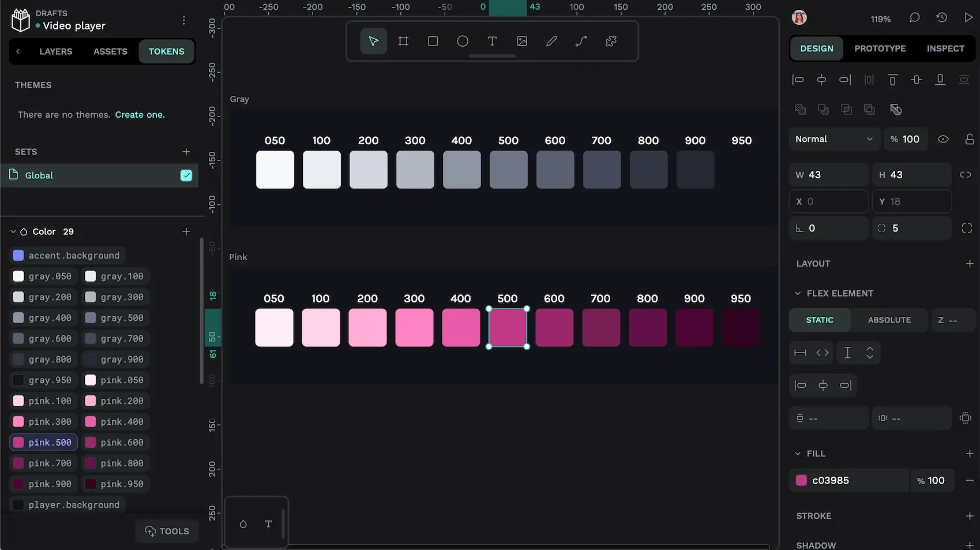Open the Tools button
Image resolution: width=980 pixels, height=550 pixels.
pos(167,531)
